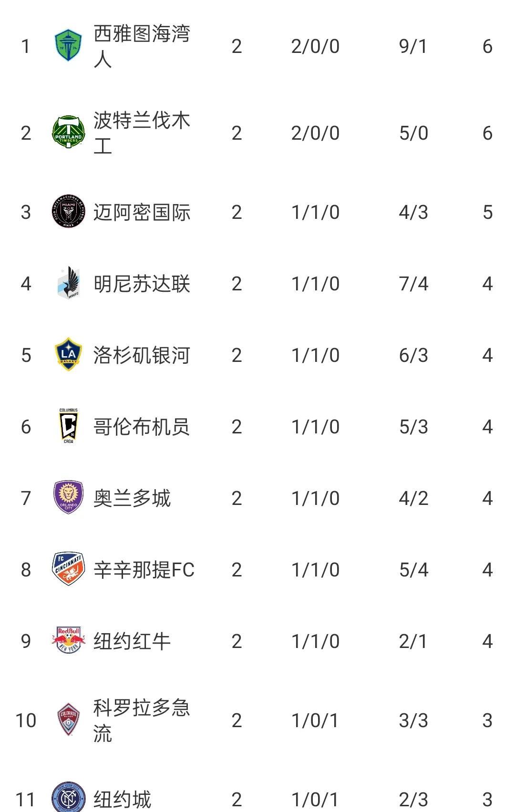This screenshot has height=812, width=515.
Task: Click the 9/1 goals record for Seattle
Action: pyautogui.click(x=413, y=46)
